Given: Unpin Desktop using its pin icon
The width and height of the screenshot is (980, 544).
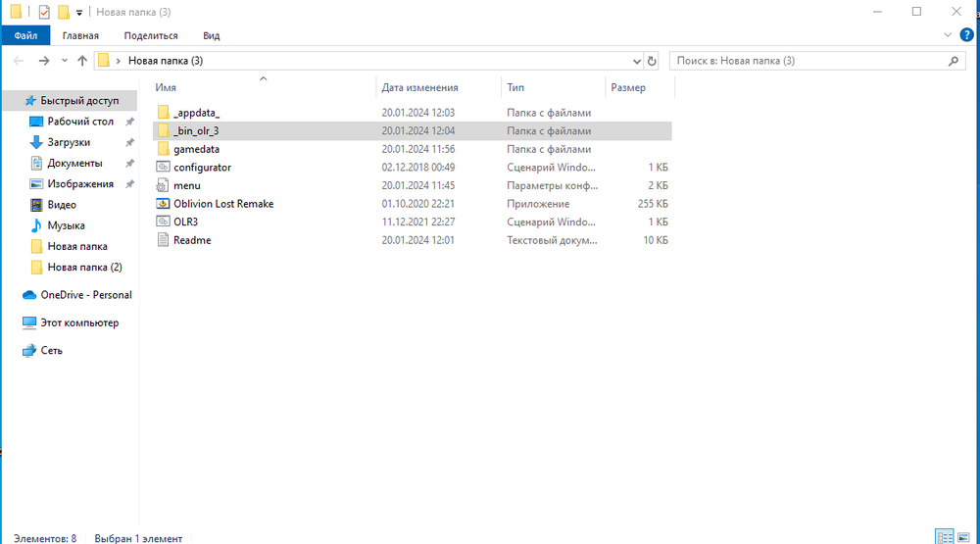Looking at the screenshot, I should point(130,122).
